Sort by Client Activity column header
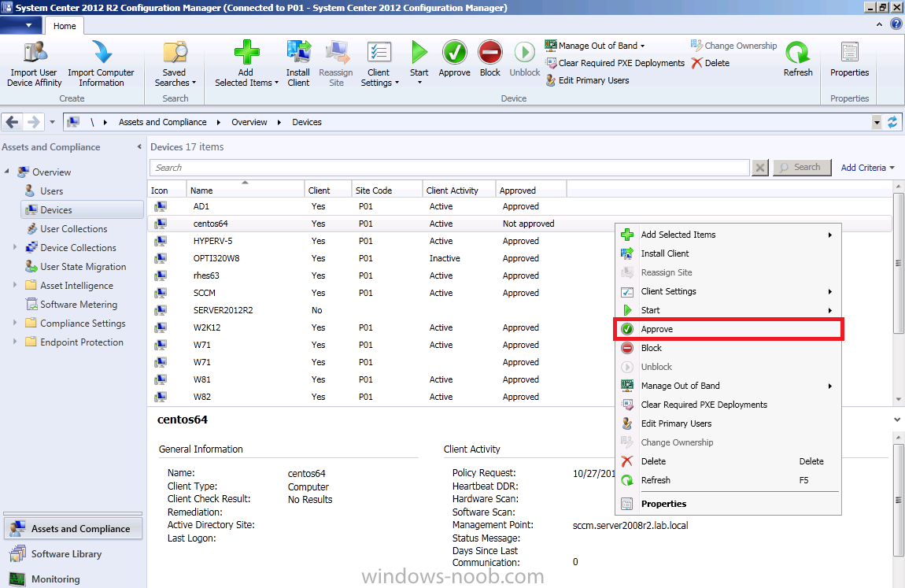The width and height of the screenshot is (905, 588). coord(459,190)
